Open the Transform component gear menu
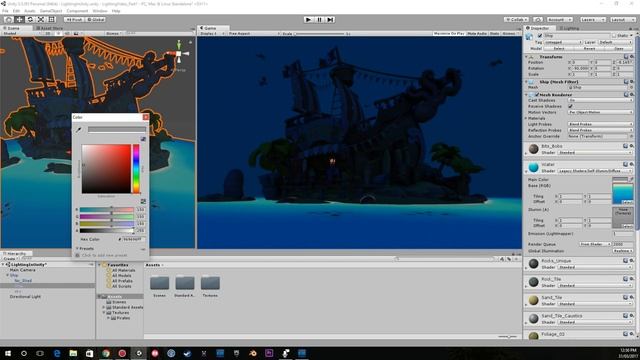The image size is (640, 360). point(631,57)
